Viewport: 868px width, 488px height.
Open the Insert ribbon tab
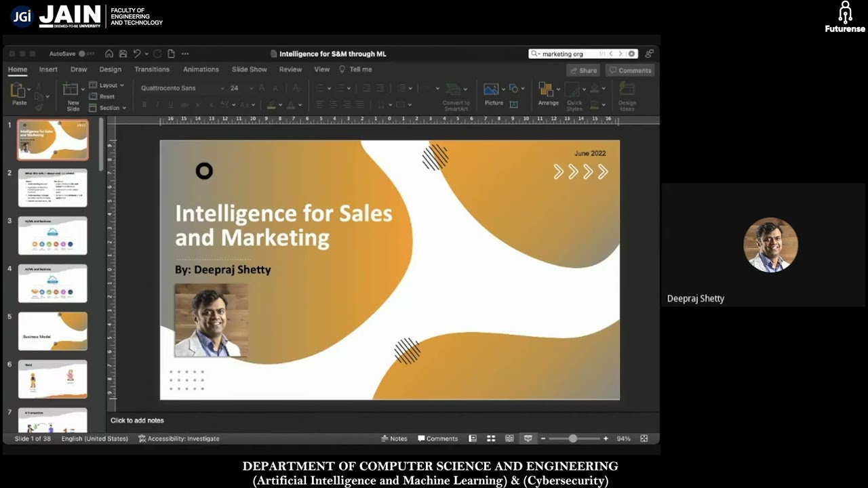point(48,69)
